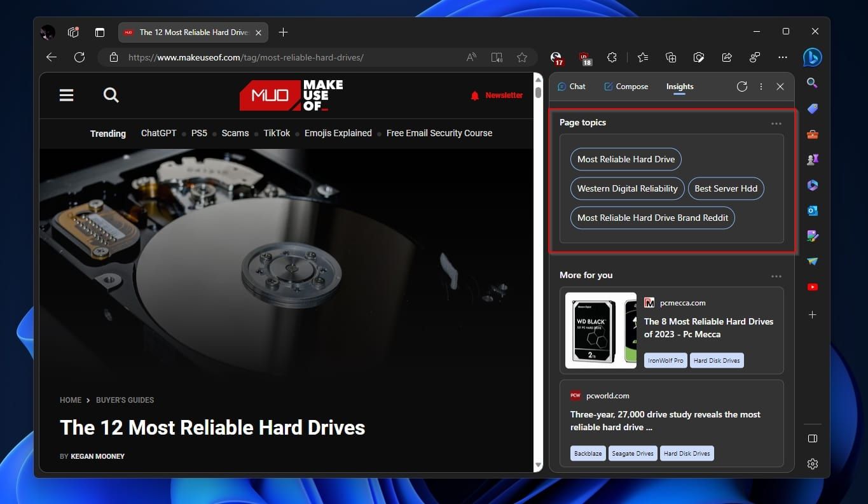Open MakeUseOf hamburger menu

tap(66, 95)
